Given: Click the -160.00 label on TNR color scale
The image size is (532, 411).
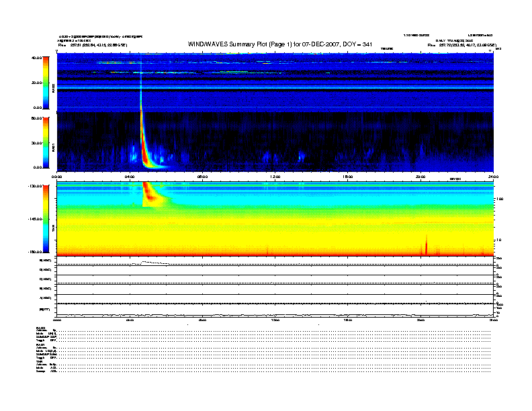Looking at the screenshot, I should (35, 252).
